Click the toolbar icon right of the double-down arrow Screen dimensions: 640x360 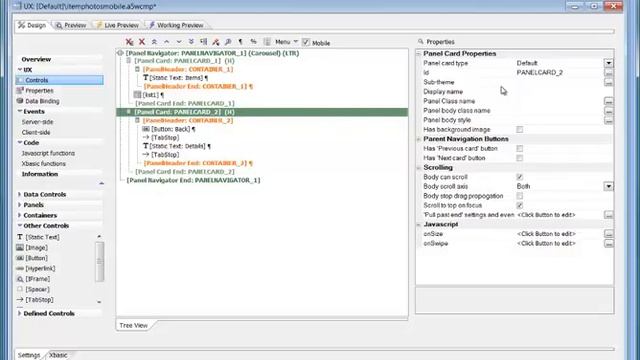[x=203, y=42]
